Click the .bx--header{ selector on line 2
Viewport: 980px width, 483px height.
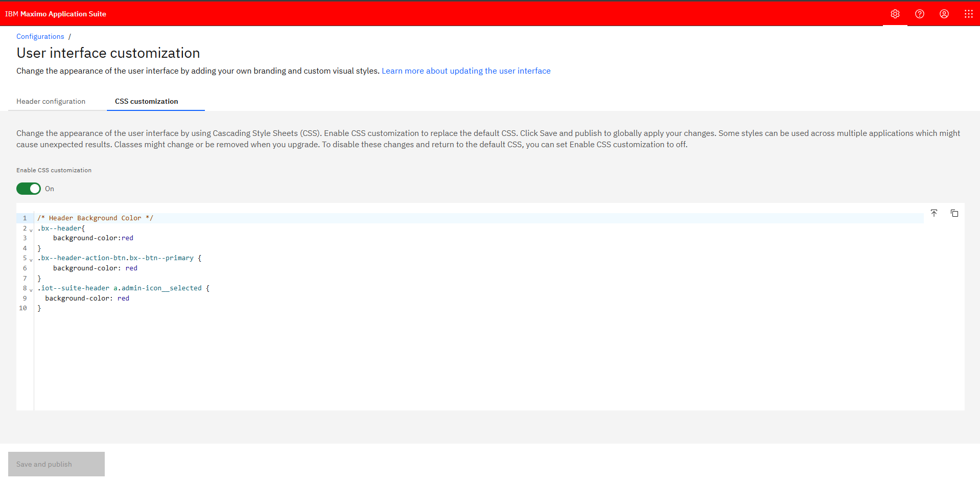tap(61, 228)
